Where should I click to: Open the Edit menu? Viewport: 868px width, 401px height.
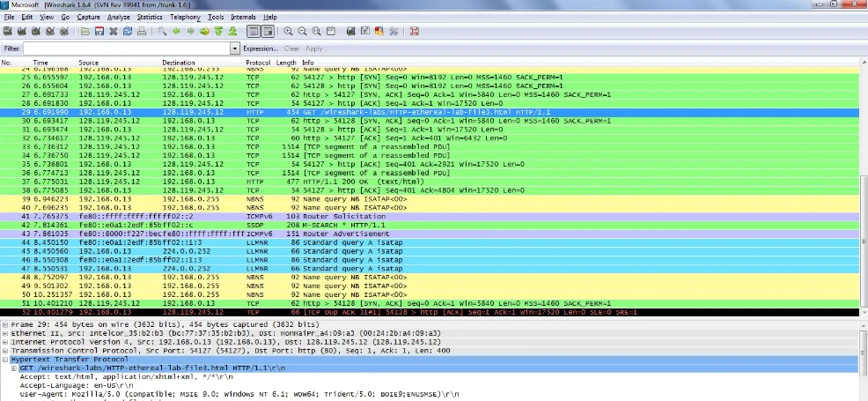point(27,17)
